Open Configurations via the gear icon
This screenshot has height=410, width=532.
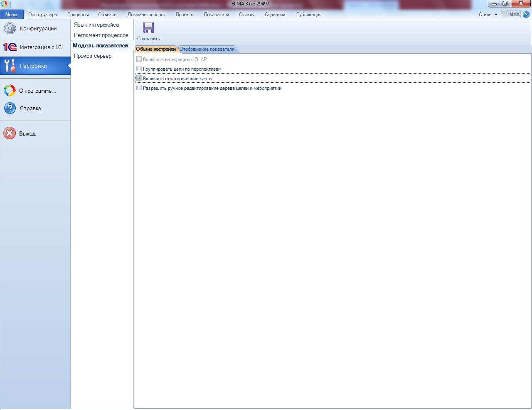click(10, 29)
